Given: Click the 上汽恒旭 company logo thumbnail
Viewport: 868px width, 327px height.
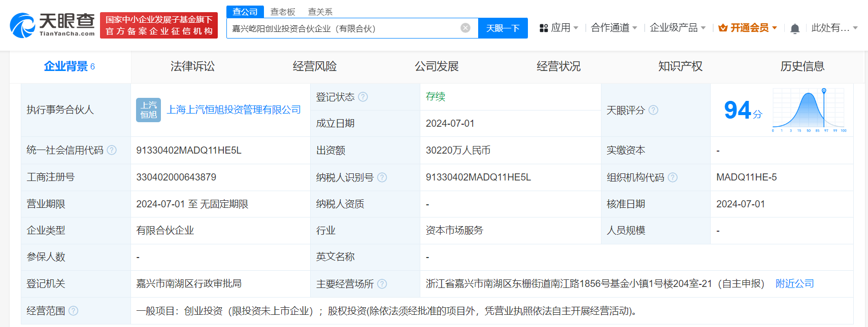Looking at the screenshot, I should 148,110.
